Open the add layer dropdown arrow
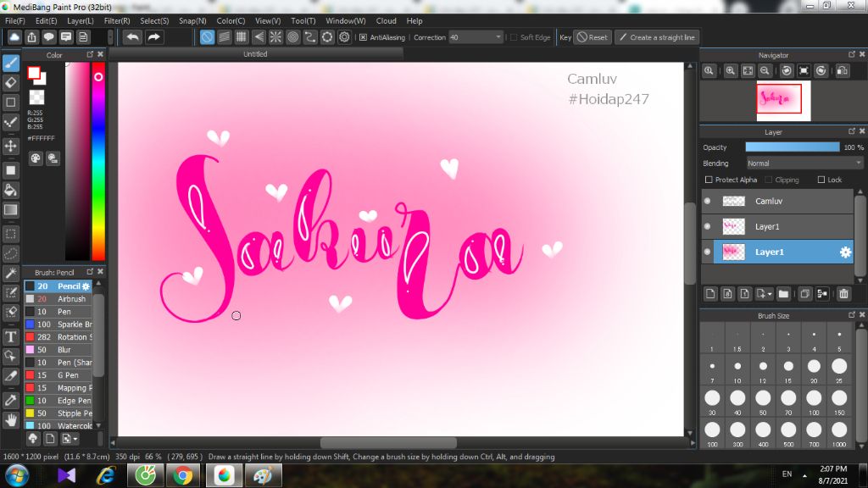Viewport: 868px width, 488px height. (x=770, y=294)
